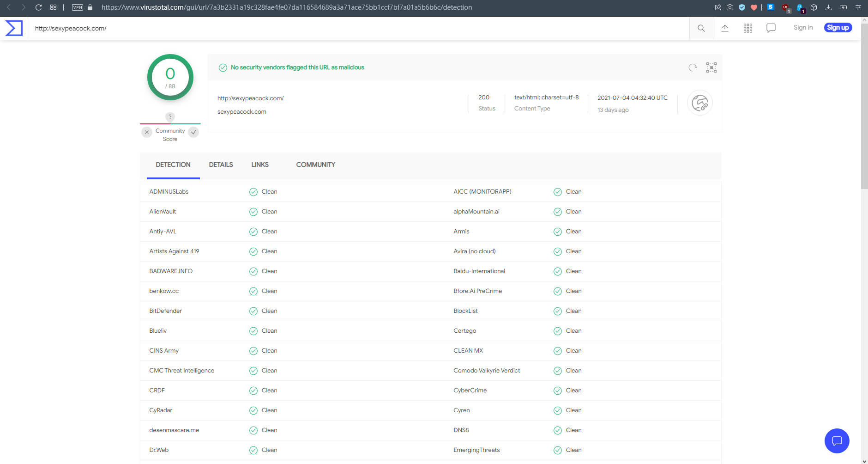Screen dimensions: 868x464
Task: Switch to the LINKS tab
Action: 260,165
